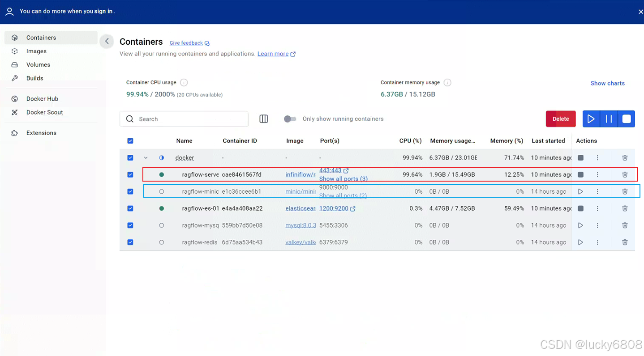This screenshot has width=644, height=356.
Task: Open more actions for ragflow-minio
Action: [x=597, y=191]
